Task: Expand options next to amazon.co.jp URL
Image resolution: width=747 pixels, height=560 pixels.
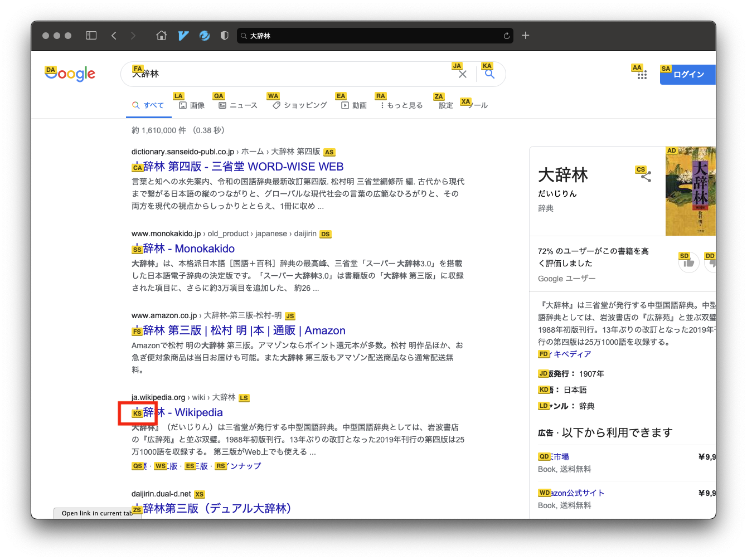Action: pos(290,316)
